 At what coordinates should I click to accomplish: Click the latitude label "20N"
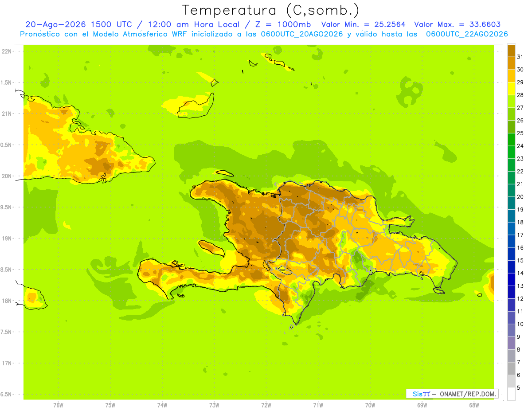click(x=7, y=176)
